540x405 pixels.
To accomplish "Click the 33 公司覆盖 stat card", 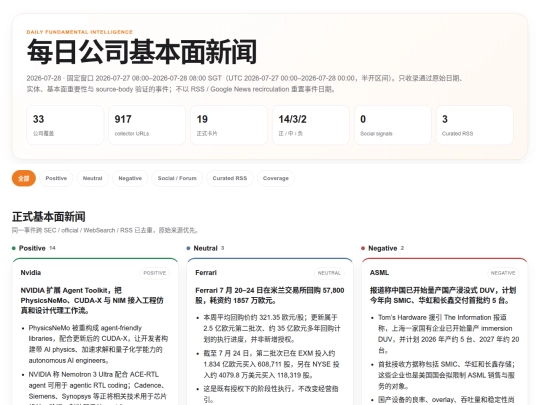I will (x=65, y=125).
